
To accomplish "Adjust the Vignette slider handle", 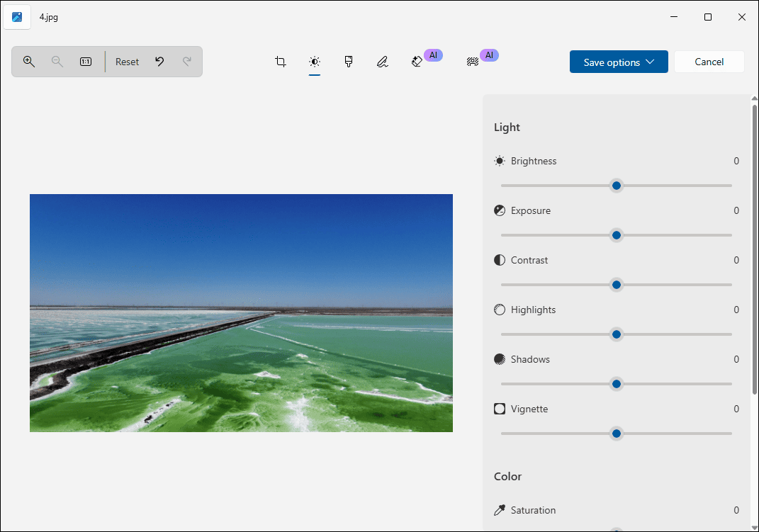I will 616,433.
